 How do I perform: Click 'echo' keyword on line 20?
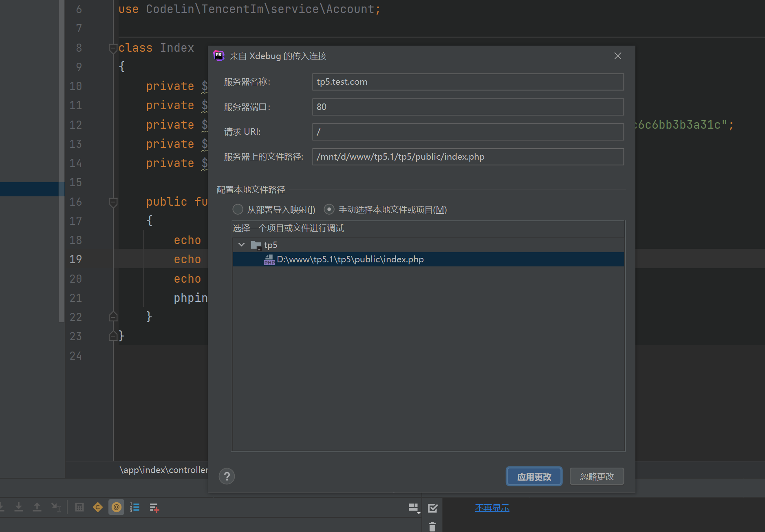[187, 279]
